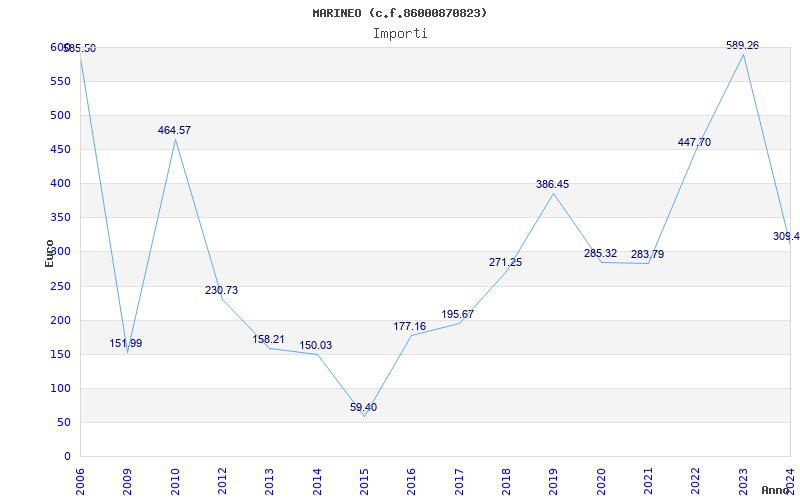The image size is (800, 500).
Task: Click the 2022 year axis label
Action: click(695, 481)
